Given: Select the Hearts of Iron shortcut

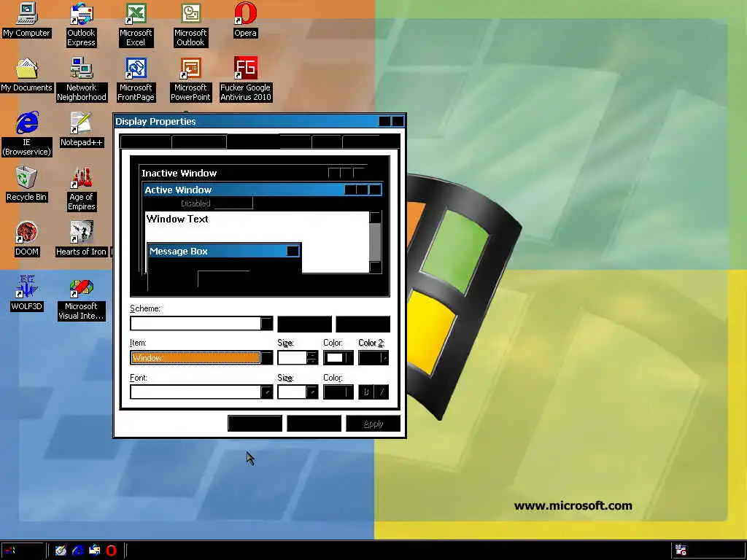Looking at the screenshot, I should coord(82,239).
